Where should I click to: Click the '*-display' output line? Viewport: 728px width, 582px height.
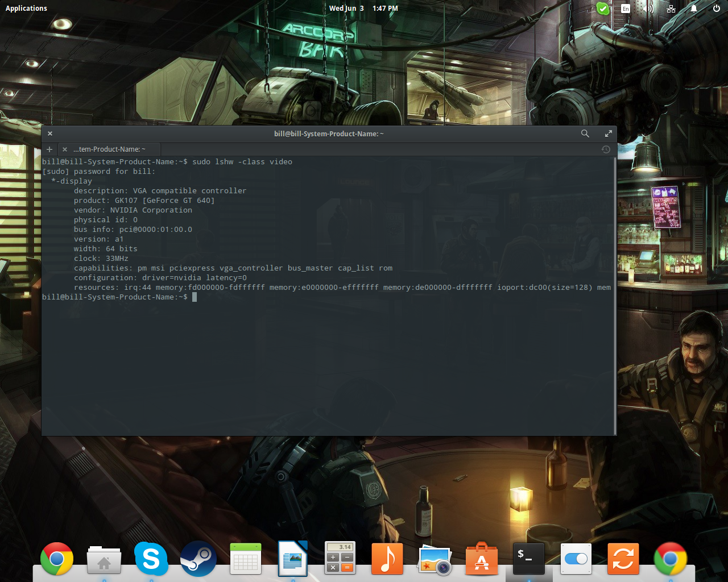pyautogui.click(x=72, y=181)
